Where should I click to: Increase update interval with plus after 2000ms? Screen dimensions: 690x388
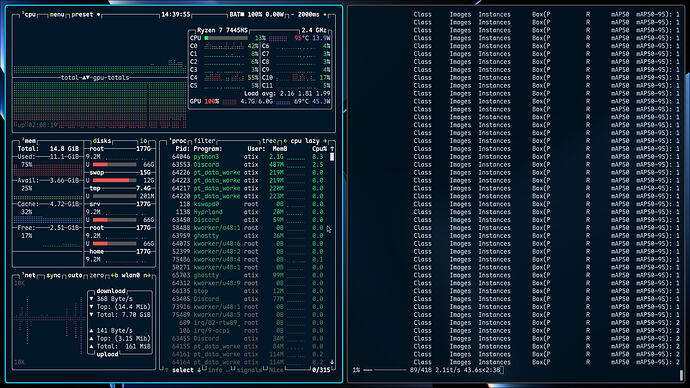click(x=325, y=15)
